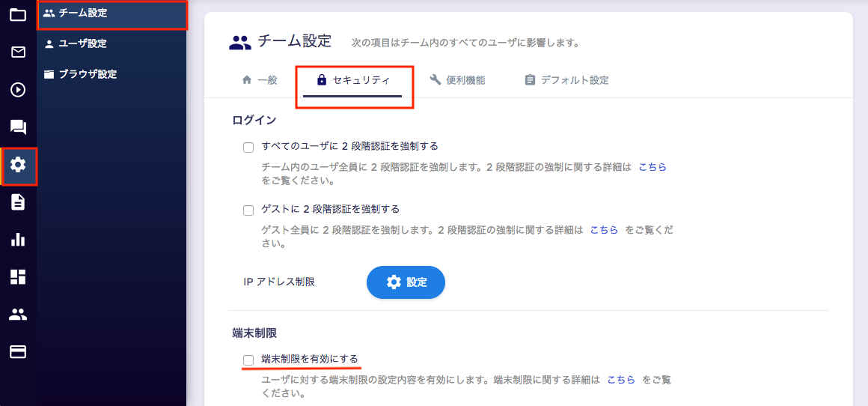Click the blue 設定 button for IP address restriction

pyautogui.click(x=406, y=282)
